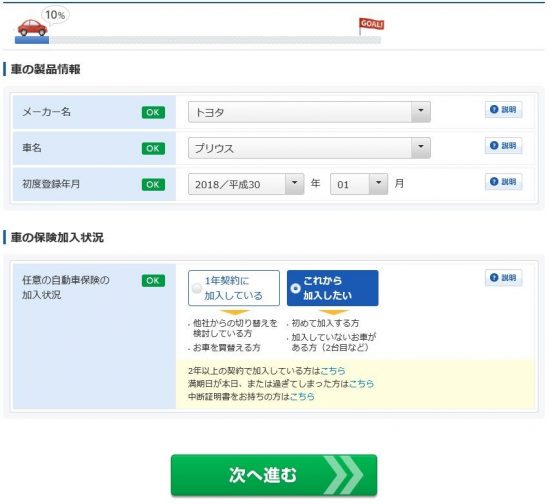Open the 説明 help for 車名
This screenshot has height=504, width=550.
pyautogui.click(x=503, y=146)
